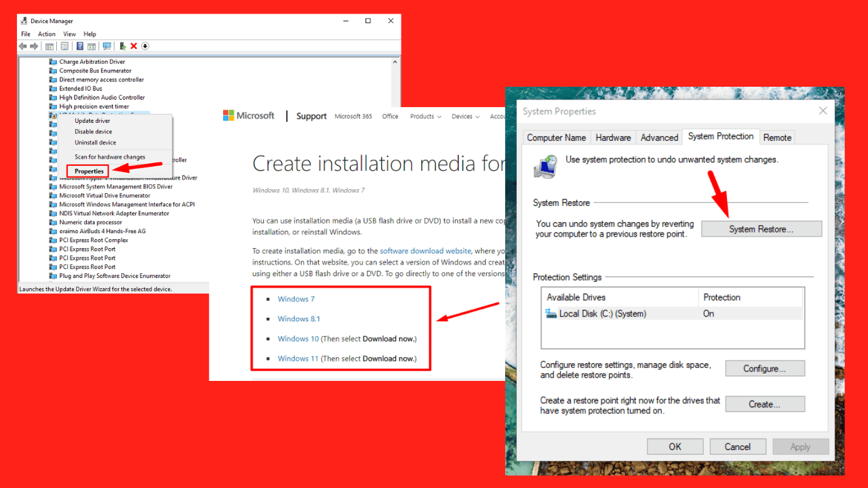
Task: Click the blue Help question-mark toolbar icon
Action: point(80,46)
